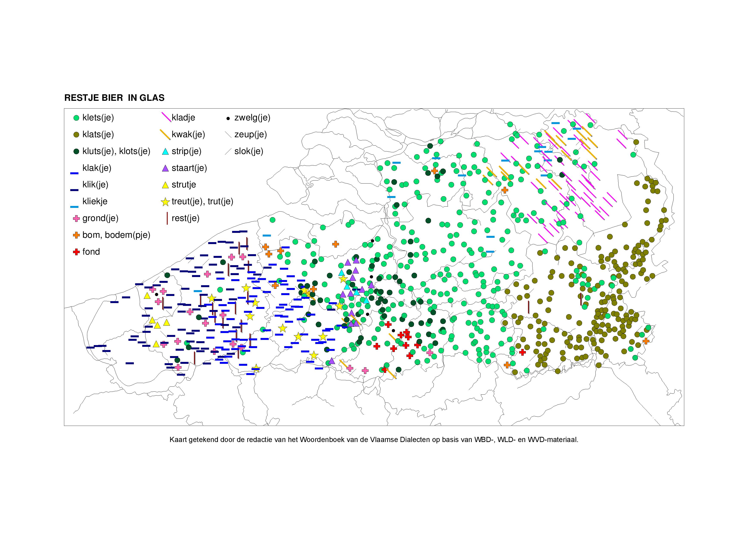Viewport: 756px width, 534px height.
Task: Click the legend label zwelg(je)
Action: coord(252,118)
